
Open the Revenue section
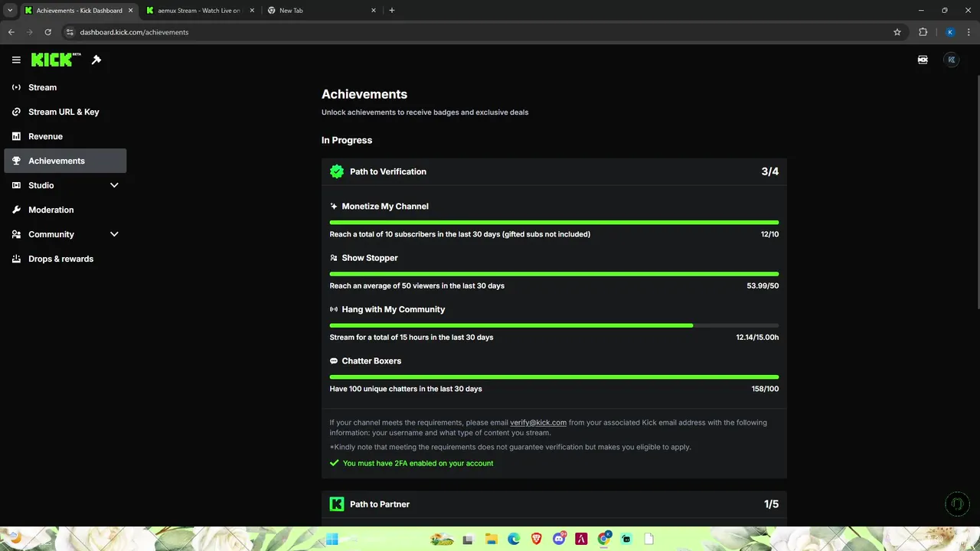(x=65, y=136)
